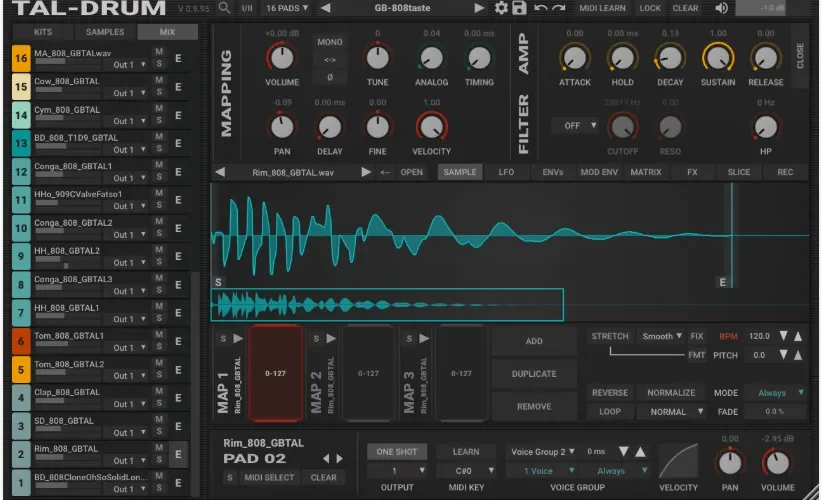821x500 pixels.
Task: Solo the SD_808_GBTAL pad
Action: (x=159, y=431)
